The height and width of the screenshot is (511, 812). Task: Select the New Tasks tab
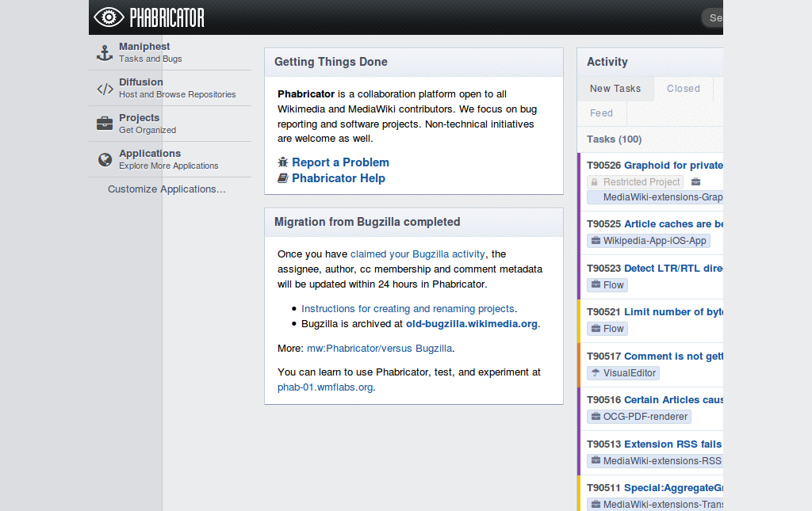pos(615,89)
